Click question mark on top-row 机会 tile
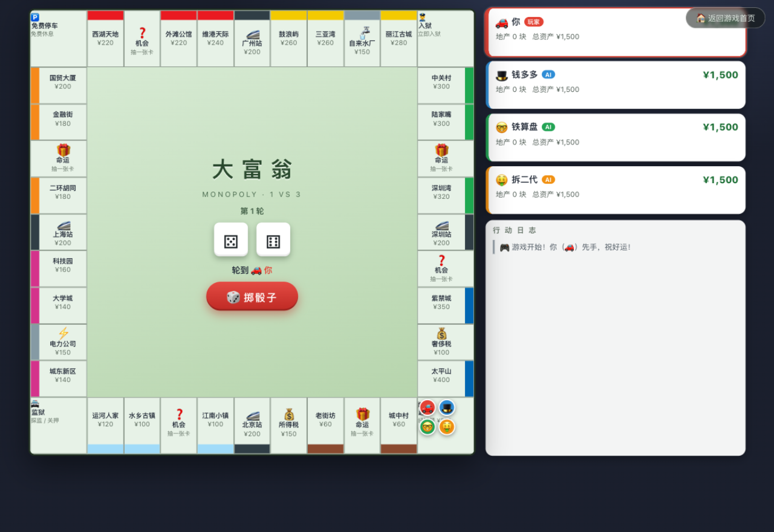774x532 pixels. tap(142, 33)
